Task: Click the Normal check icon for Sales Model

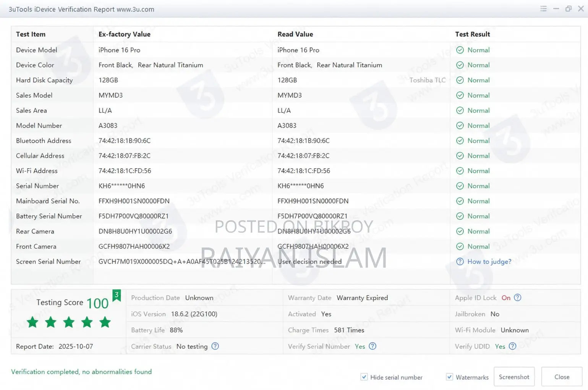Action: 460,95
